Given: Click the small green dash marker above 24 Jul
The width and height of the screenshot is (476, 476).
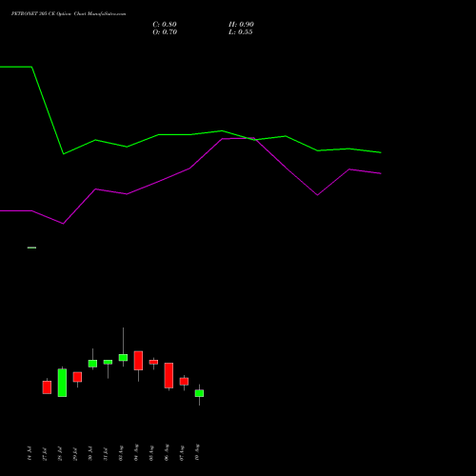Looking at the screenshot, I should pyautogui.click(x=31, y=248).
